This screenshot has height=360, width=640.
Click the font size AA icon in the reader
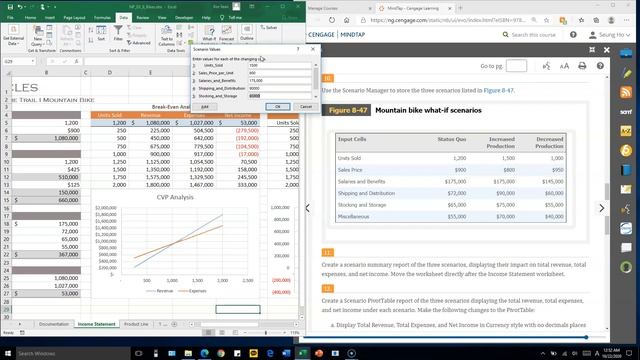coord(564,66)
